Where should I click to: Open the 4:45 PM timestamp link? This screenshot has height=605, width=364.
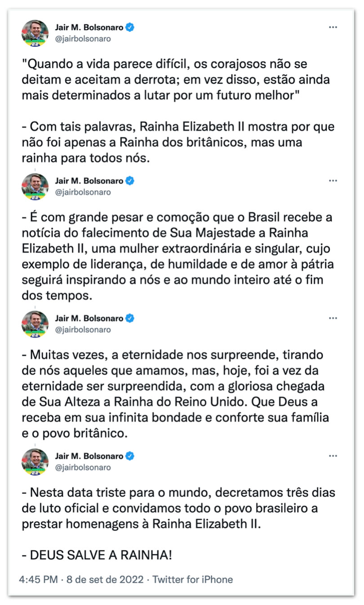point(38,579)
